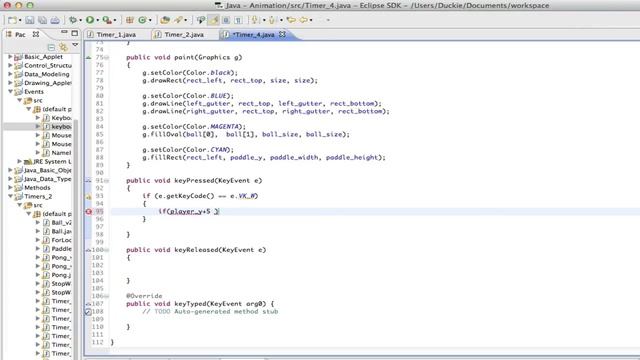Click the New Java Class icon
Screen dimensions: 640x360
142,20
